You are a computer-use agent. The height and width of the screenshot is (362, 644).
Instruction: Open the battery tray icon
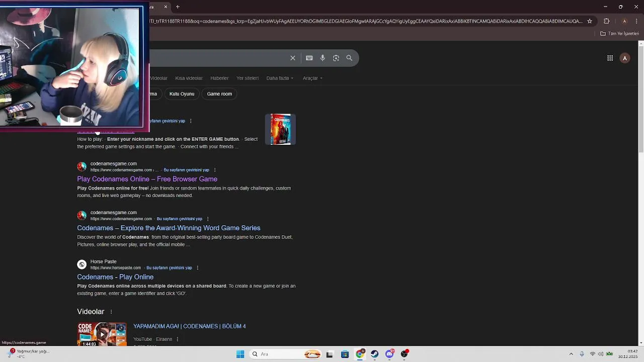click(609, 354)
